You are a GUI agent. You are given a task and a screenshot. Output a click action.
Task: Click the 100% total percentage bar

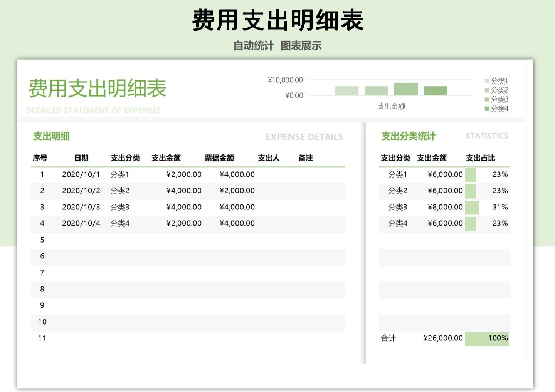tap(487, 338)
